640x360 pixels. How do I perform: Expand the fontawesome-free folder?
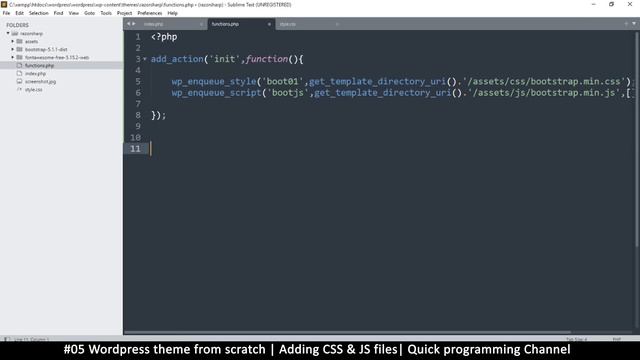(x=13, y=58)
